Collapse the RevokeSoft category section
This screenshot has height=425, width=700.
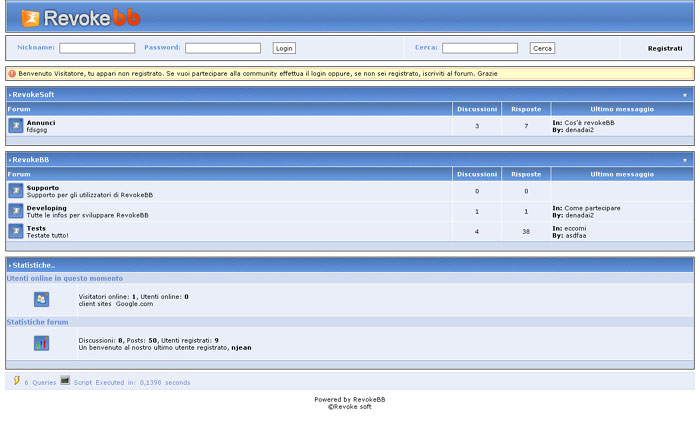point(685,95)
